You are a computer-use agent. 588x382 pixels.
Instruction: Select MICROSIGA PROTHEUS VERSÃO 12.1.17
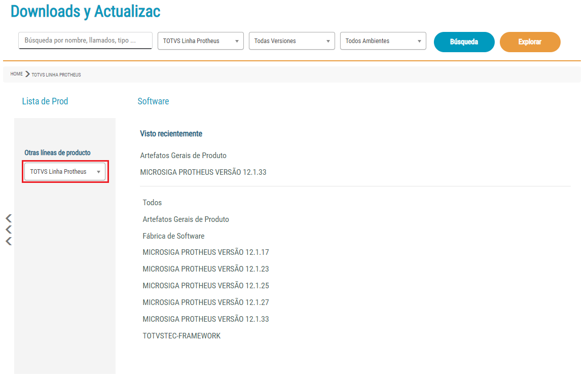(x=205, y=252)
